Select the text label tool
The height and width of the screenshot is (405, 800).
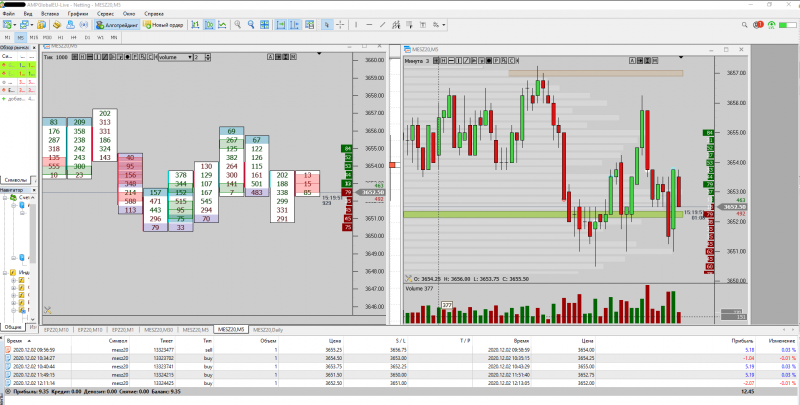click(x=422, y=24)
